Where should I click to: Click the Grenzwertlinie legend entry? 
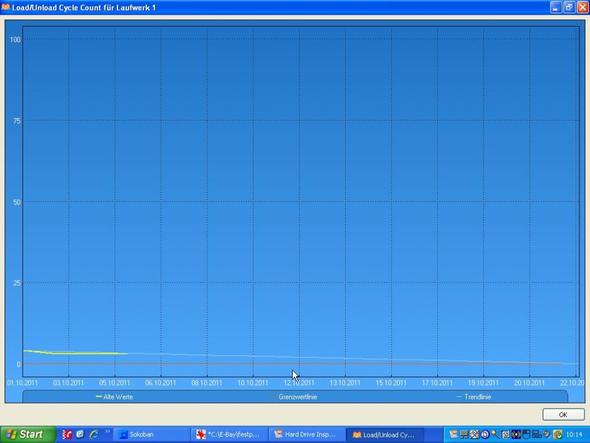[x=298, y=397]
